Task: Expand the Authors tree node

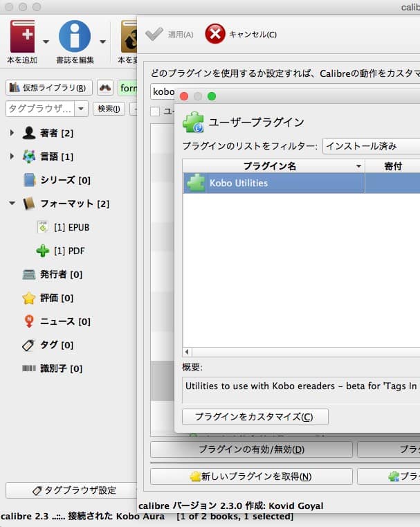Action: [12, 133]
